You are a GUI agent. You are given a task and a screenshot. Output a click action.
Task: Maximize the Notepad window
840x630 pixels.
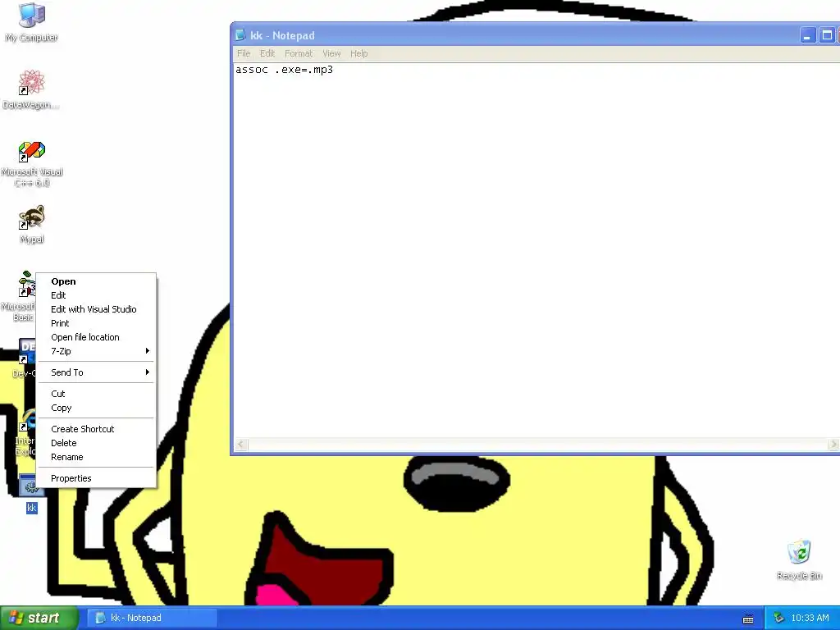click(827, 35)
